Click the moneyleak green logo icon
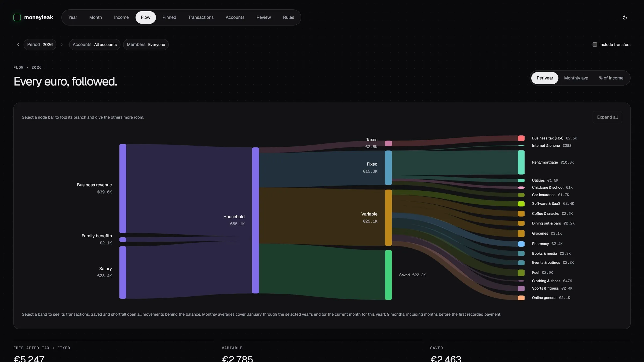 click(x=17, y=17)
